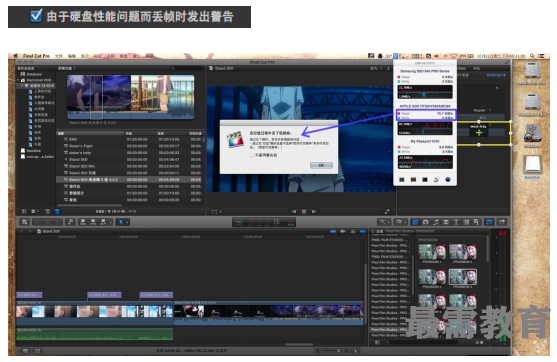This screenshot has height=362, width=557.
Task: Click the insert clip edit icon
Action: pyautogui.click(x=93, y=222)
